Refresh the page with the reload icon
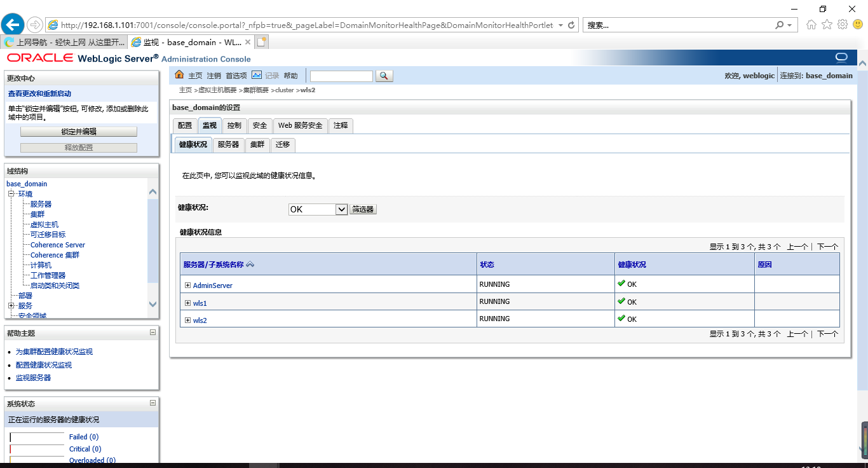The width and height of the screenshot is (868, 468). pyautogui.click(x=571, y=25)
